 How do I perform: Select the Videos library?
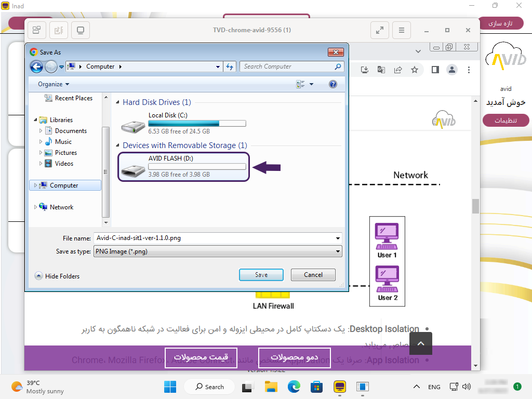tap(59, 164)
